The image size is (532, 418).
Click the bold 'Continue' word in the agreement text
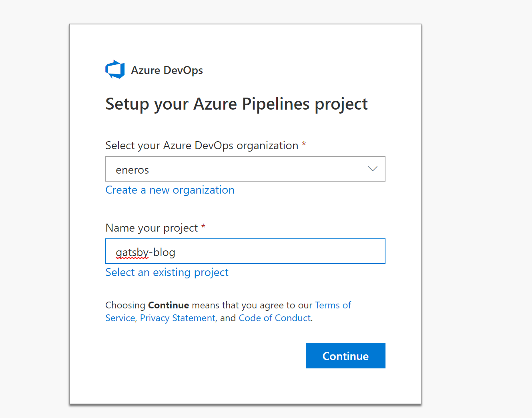coord(169,305)
